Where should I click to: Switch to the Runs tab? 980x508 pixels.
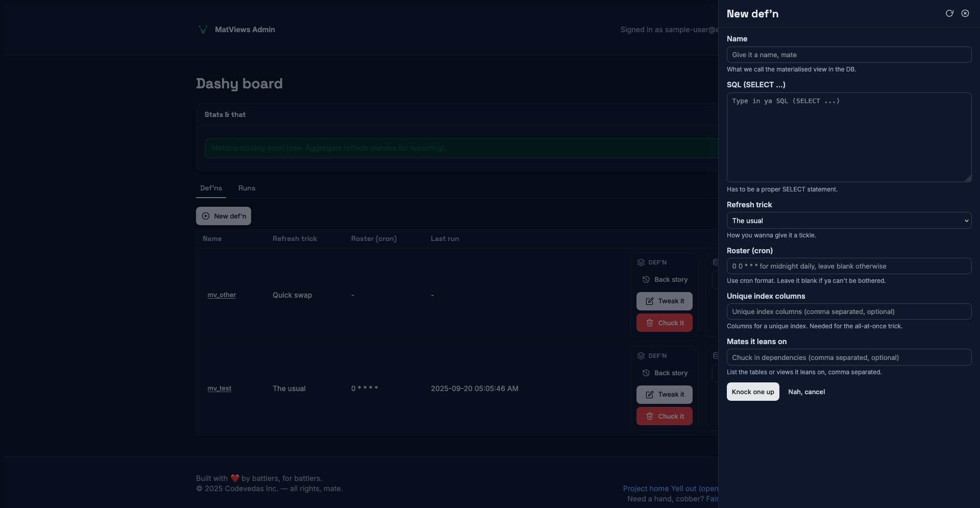(247, 188)
